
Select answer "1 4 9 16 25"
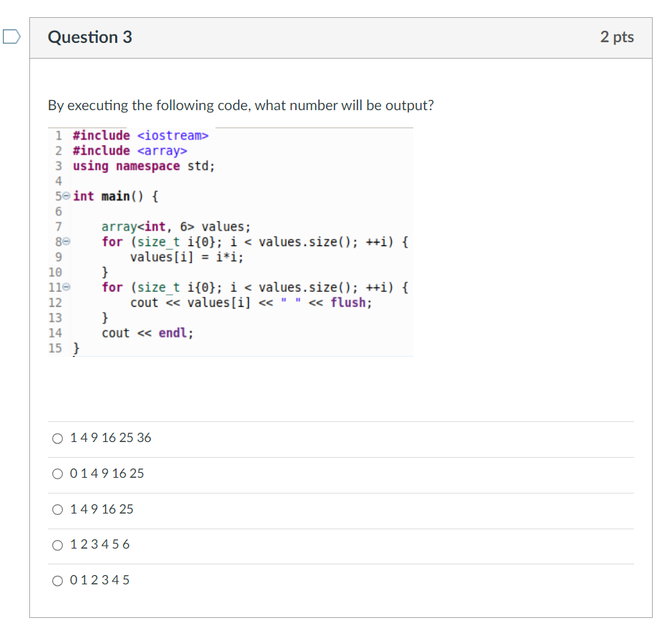pyautogui.click(x=57, y=509)
